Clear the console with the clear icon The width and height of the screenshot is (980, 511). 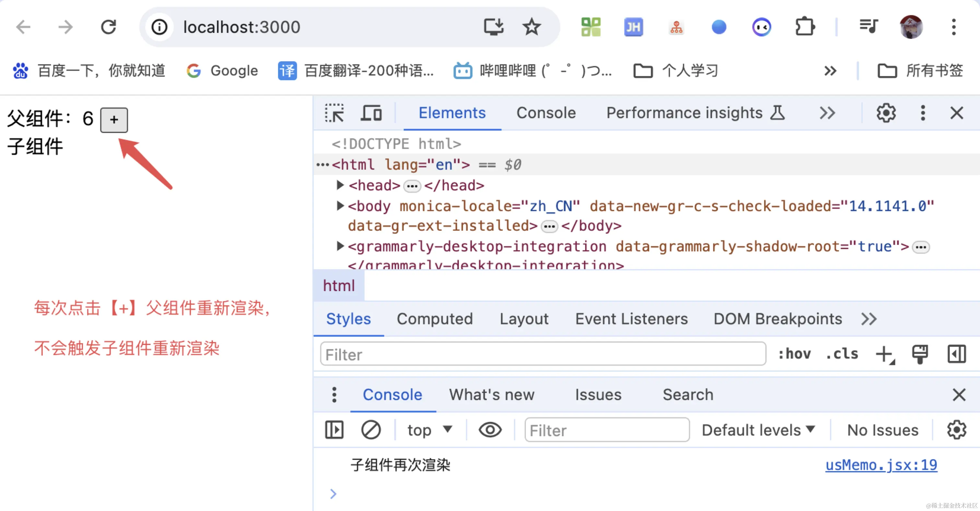click(370, 430)
